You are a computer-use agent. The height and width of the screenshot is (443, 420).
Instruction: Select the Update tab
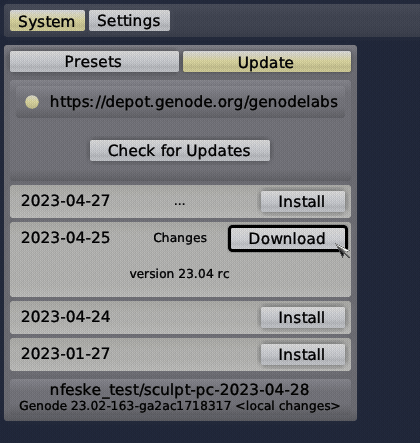(x=267, y=62)
